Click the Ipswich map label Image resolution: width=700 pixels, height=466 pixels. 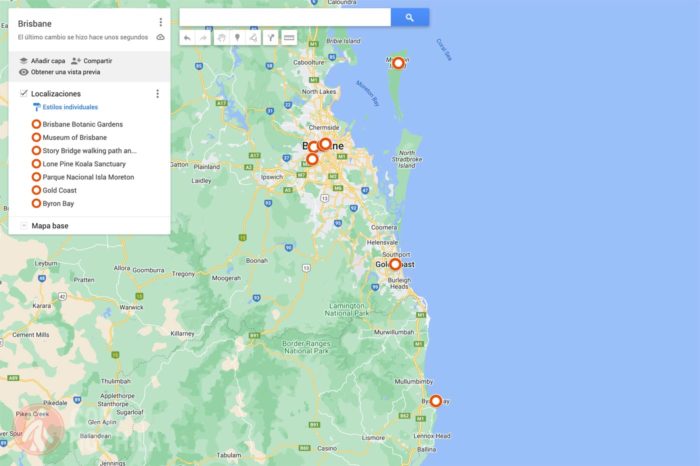tap(272, 177)
